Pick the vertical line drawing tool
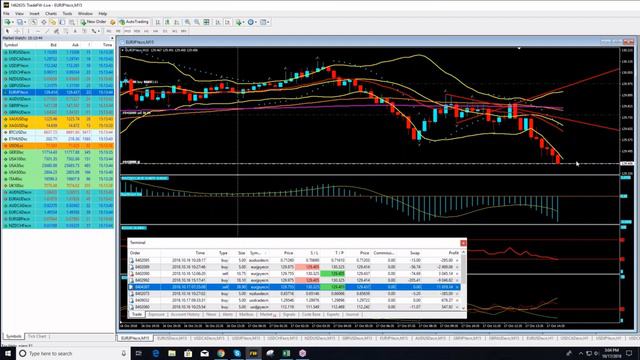 (28, 31)
